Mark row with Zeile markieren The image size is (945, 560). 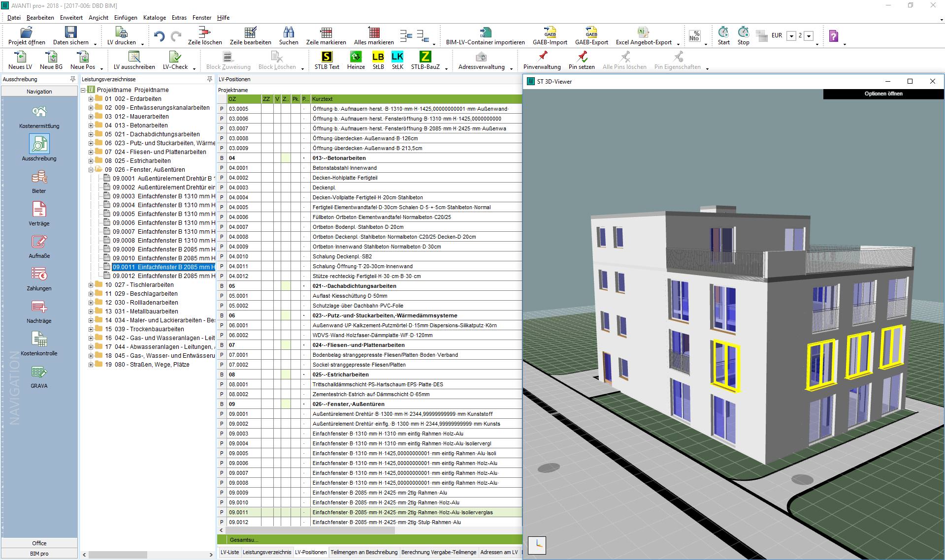pos(326,36)
